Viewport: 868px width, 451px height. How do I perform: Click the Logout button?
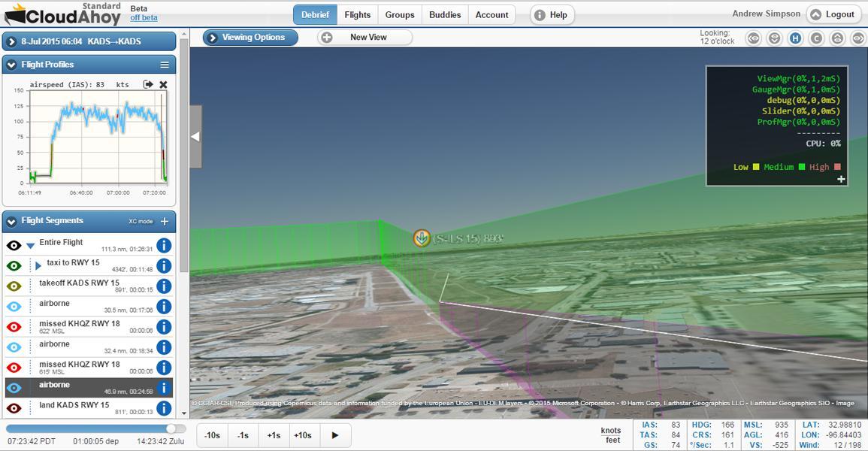(833, 14)
